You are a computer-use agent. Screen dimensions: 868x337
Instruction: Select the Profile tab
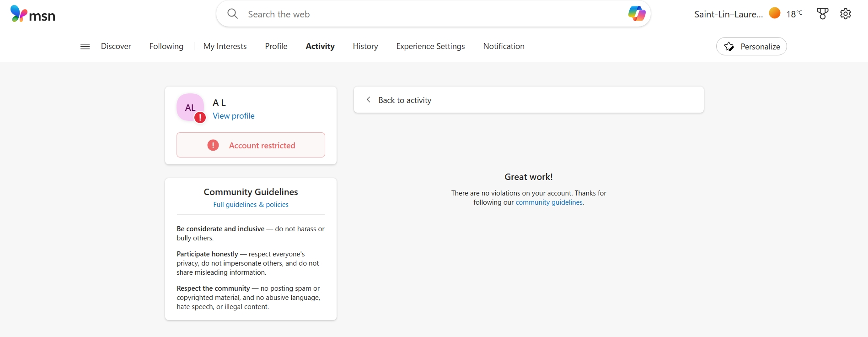(276, 46)
